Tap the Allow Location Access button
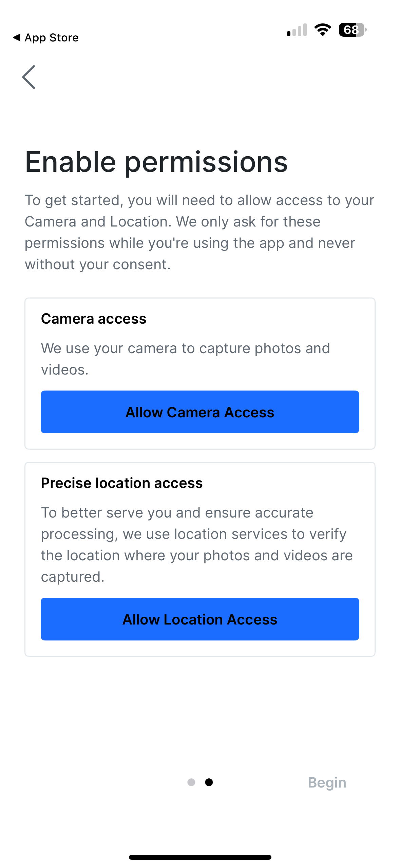Image resolution: width=400 pixels, height=868 pixels. tap(200, 619)
